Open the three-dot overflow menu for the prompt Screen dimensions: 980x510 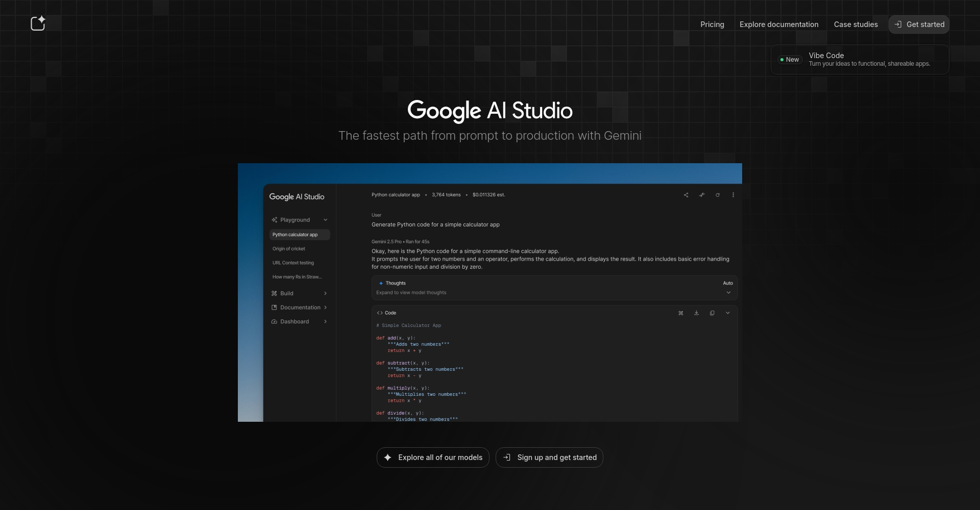(x=733, y=195)
